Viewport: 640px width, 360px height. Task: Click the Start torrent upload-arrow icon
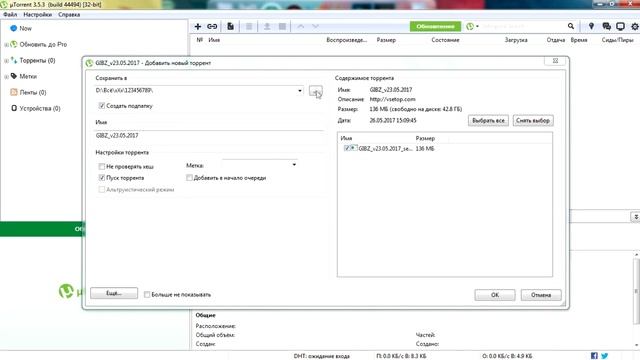(x=267, y=27)
